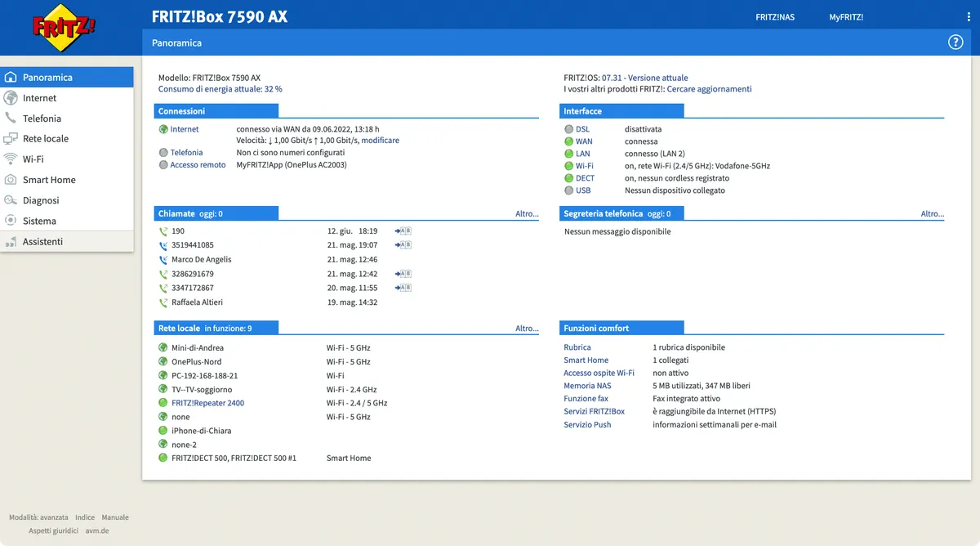This screenshot has height=546, width=980.
Task: Open Internet menu in sidebar
Action: pyautogui.click(x=67, y=98)
